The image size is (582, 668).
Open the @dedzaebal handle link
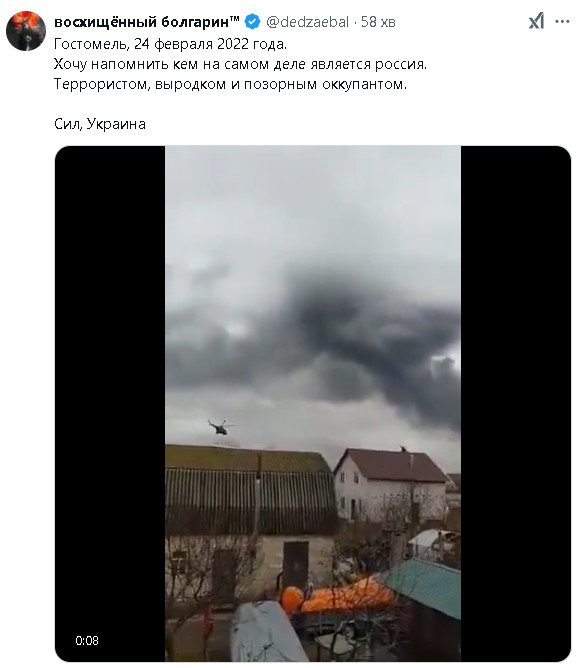pos(307,22)
